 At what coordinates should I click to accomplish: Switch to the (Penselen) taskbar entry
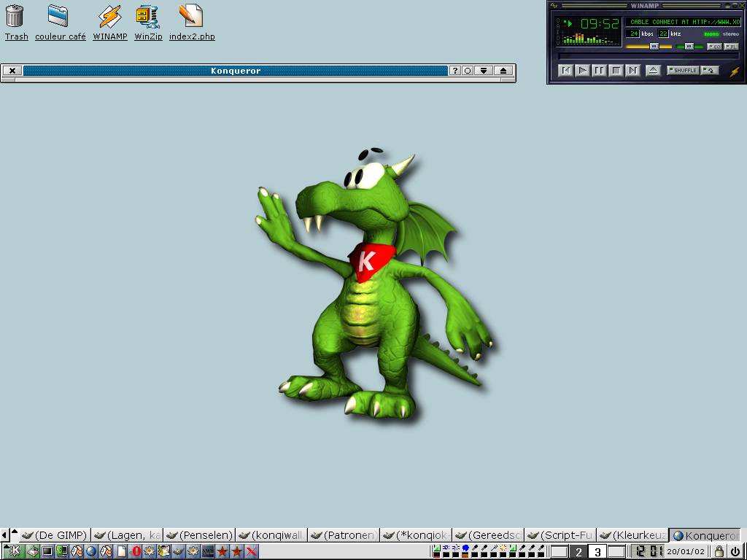click(x=199, y=535)
